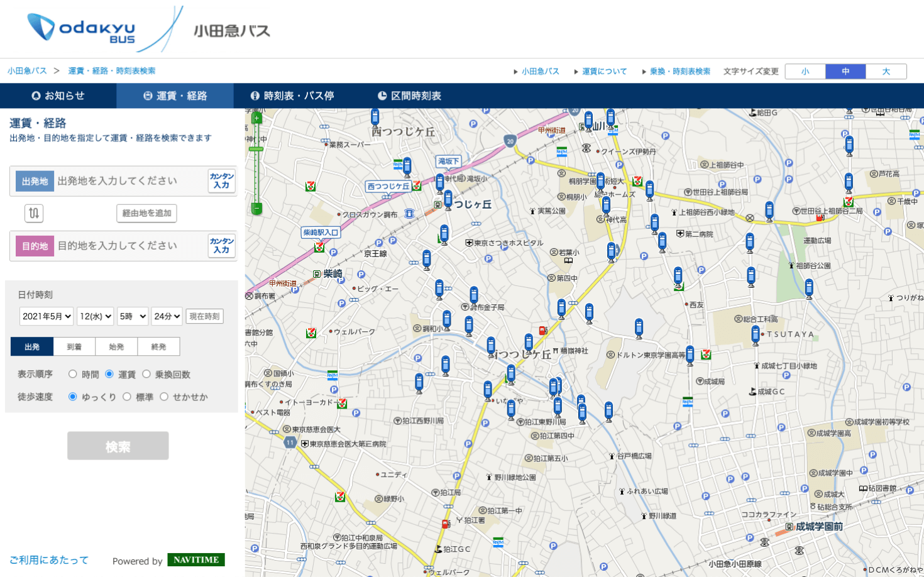
Task: Click the 成城学園前 station icon
Action: coord(789,527)
